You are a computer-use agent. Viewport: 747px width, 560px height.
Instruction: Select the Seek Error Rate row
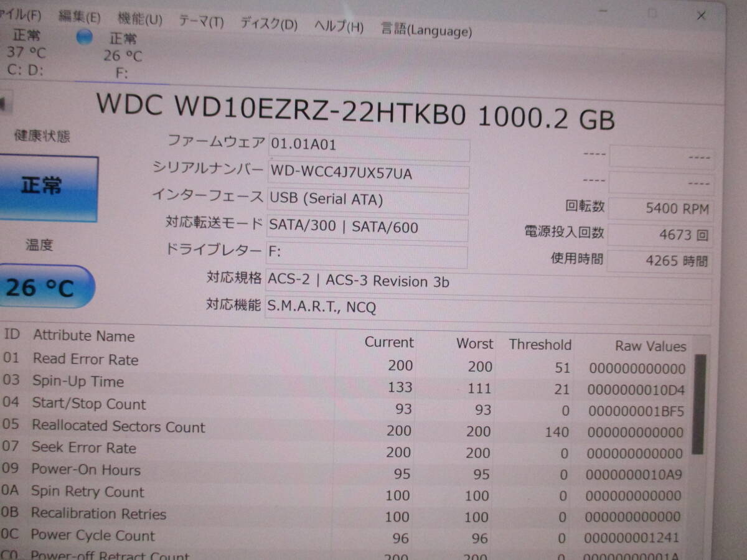(344, 450)
